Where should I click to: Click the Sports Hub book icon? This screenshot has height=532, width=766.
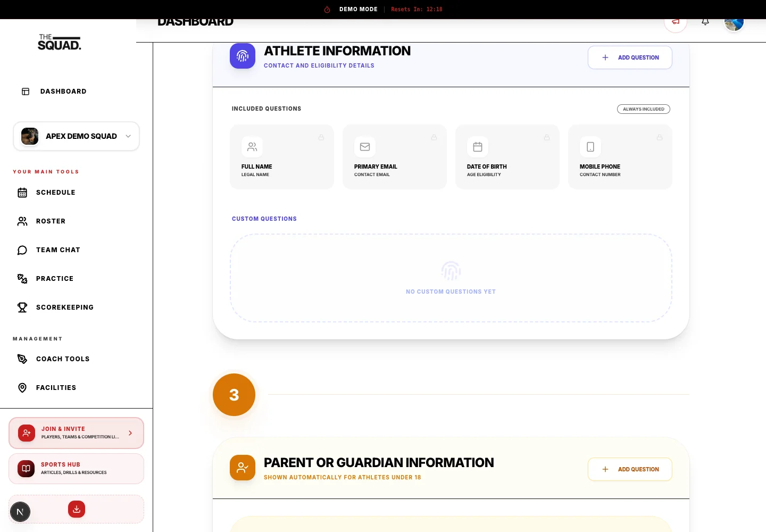tap(26, 469)
